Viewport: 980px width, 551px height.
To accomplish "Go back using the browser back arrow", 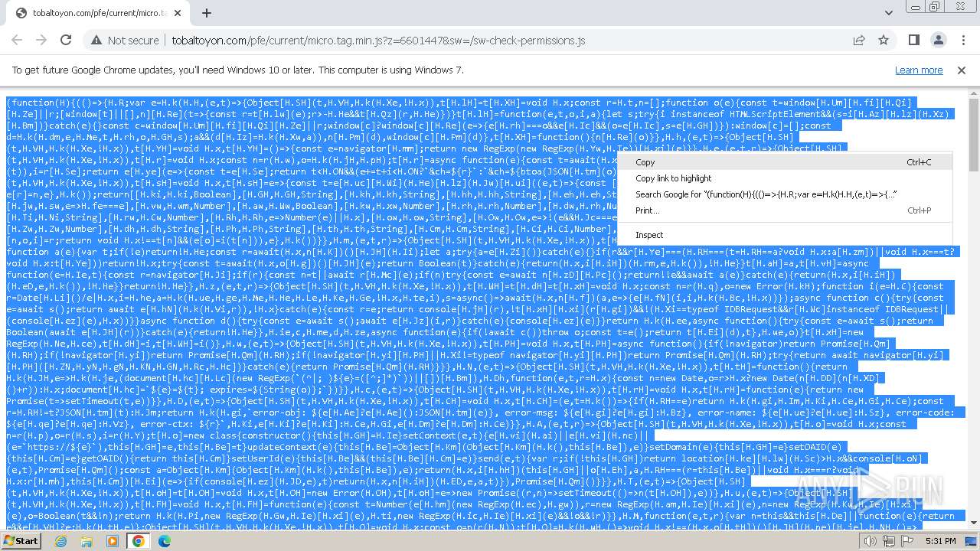I will pos(17,40).
